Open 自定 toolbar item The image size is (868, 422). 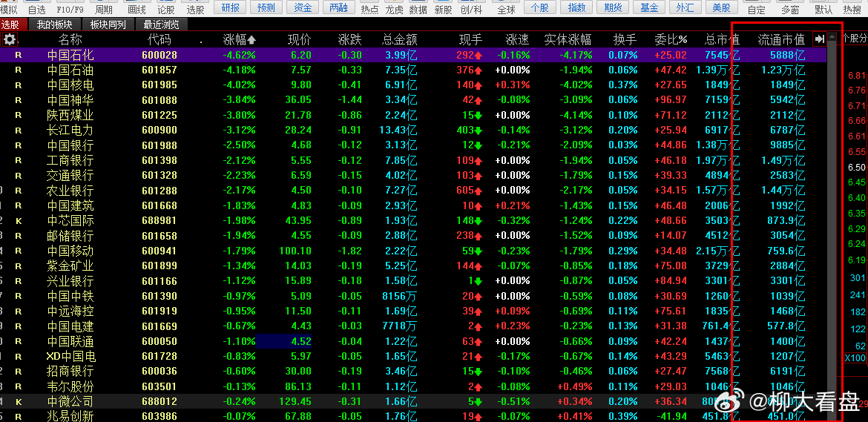coord(756,10)
